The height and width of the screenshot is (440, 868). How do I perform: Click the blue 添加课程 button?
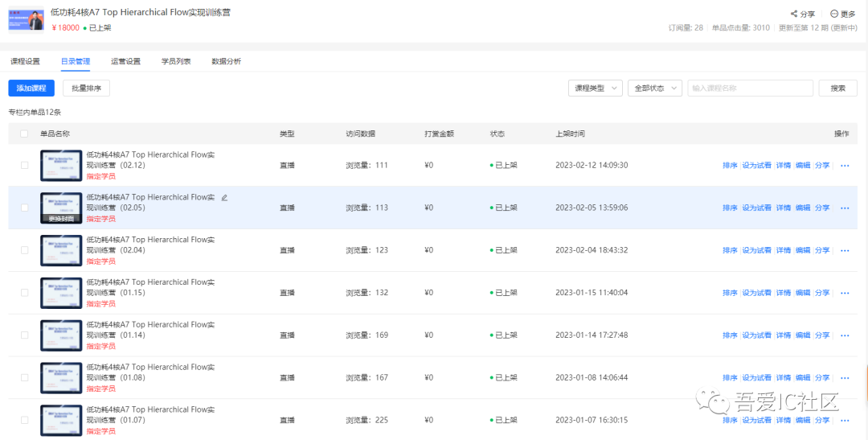point(31,88)
